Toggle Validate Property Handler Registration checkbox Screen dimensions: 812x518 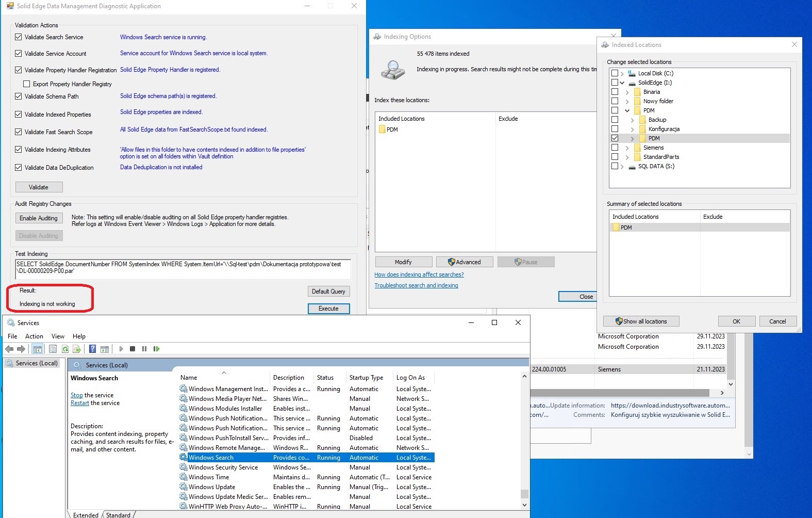point(19,70)
